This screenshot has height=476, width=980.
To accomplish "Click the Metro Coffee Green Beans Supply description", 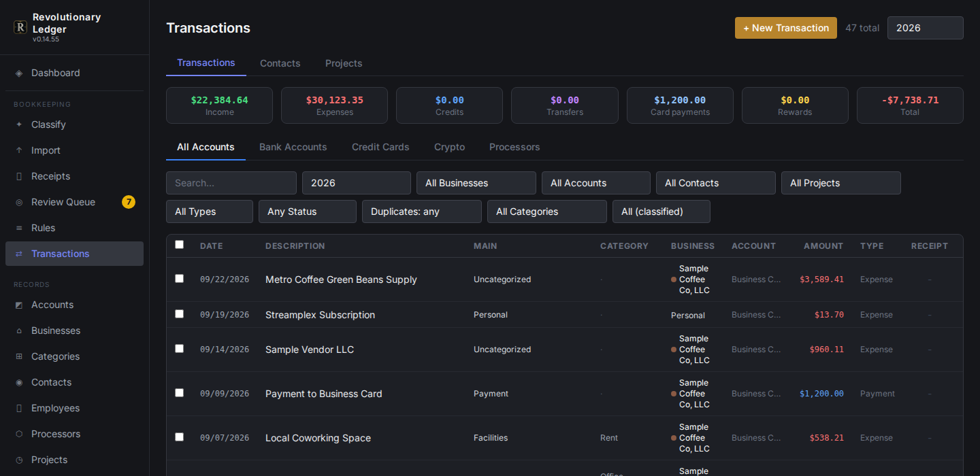I will coord(341,279).
